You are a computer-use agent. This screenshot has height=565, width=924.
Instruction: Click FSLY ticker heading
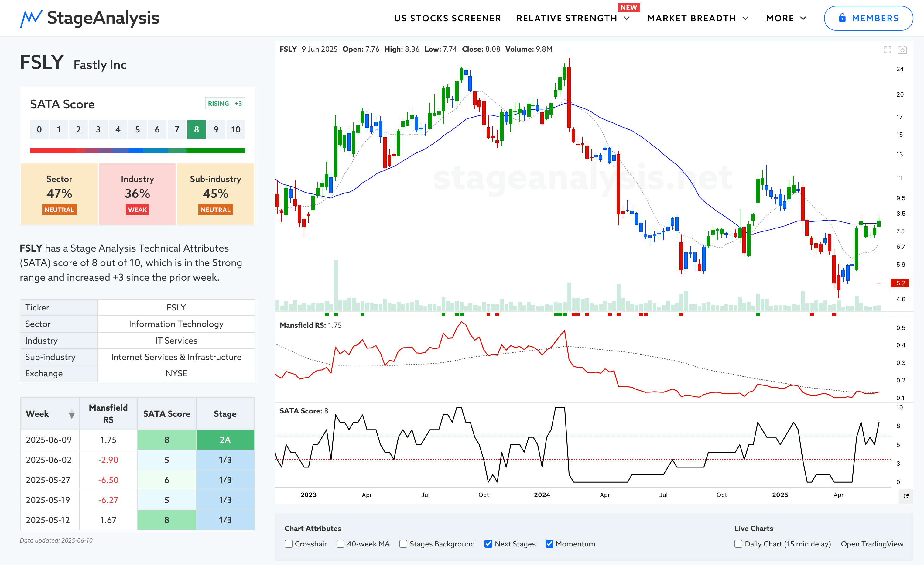click(42, 62)
